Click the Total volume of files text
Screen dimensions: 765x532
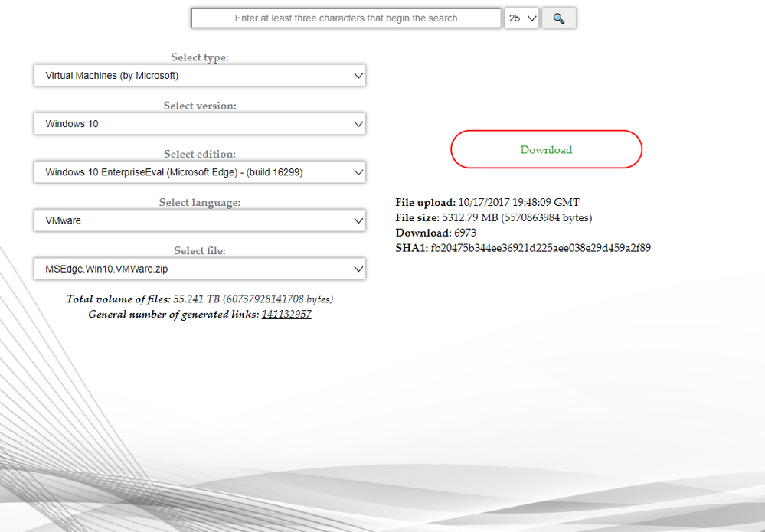(200, 299)
